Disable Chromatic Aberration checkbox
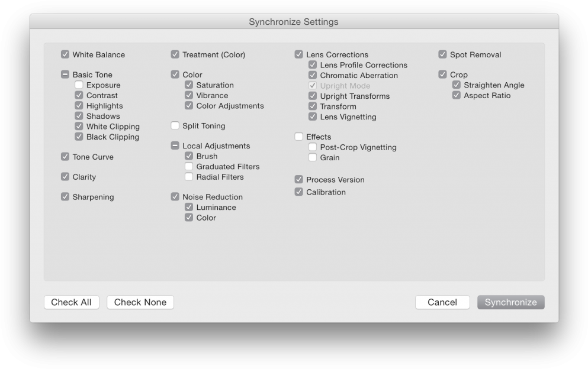 [313, 75]
